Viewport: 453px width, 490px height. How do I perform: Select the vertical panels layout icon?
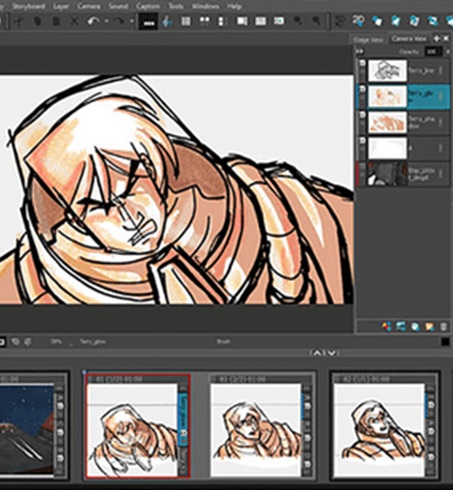[221, 22]
